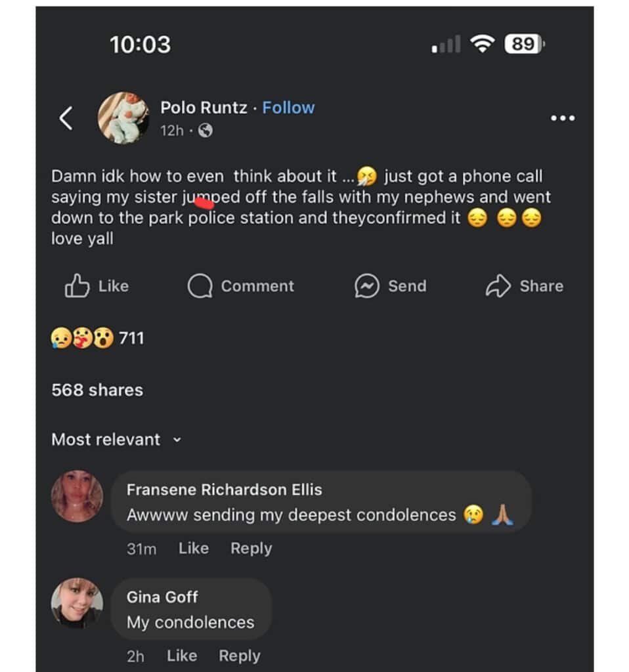The width and height of the screenshot is (629, 672).
Task: Follow Polo Runtz
Action: click(288, 108)
